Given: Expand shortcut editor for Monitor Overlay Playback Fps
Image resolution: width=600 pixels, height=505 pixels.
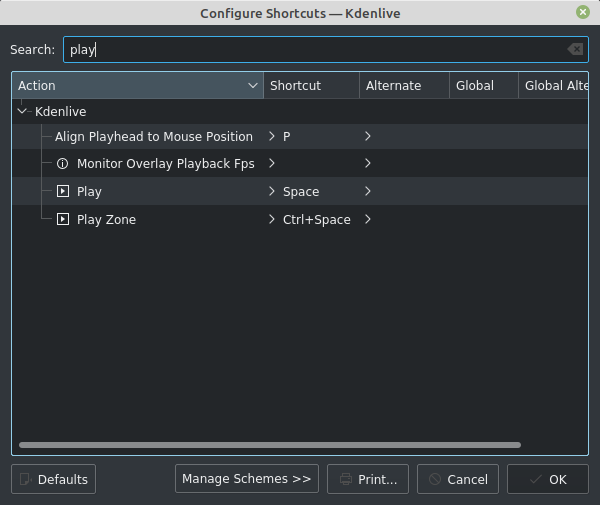Looking at the screenshot, I should pyautogui.click(x=272, y=163).
